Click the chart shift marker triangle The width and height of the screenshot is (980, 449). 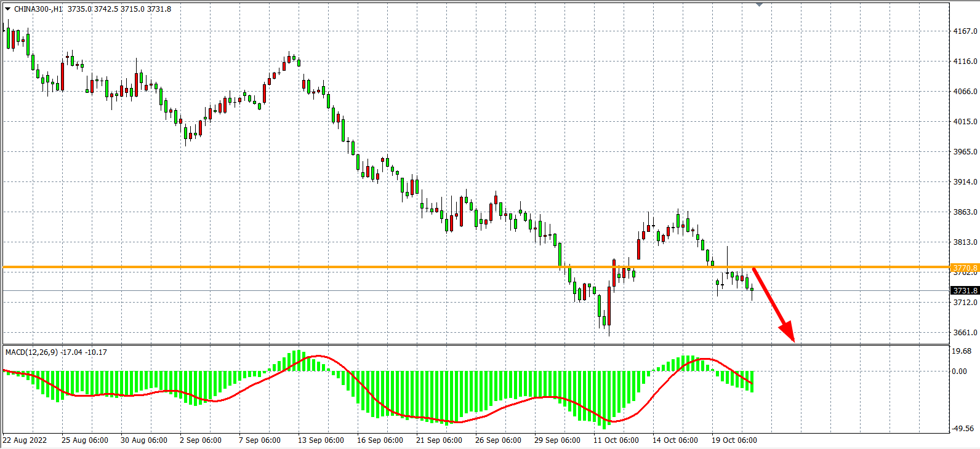tap(759, 4)
